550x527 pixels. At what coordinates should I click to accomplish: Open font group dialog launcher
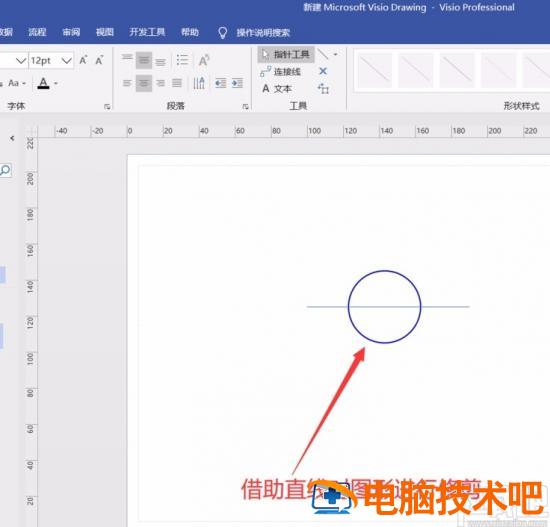107,107
